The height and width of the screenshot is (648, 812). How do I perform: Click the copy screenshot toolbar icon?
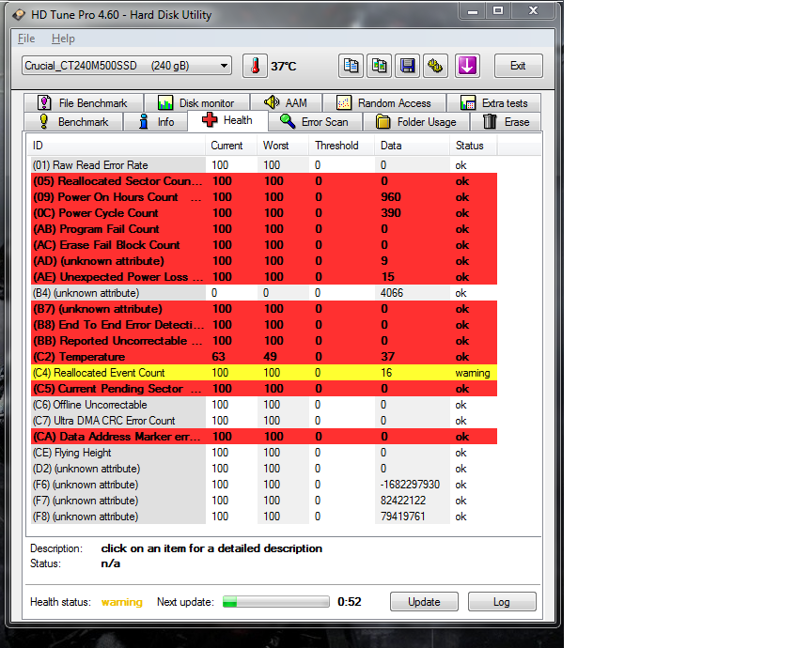tap(379, 66)
